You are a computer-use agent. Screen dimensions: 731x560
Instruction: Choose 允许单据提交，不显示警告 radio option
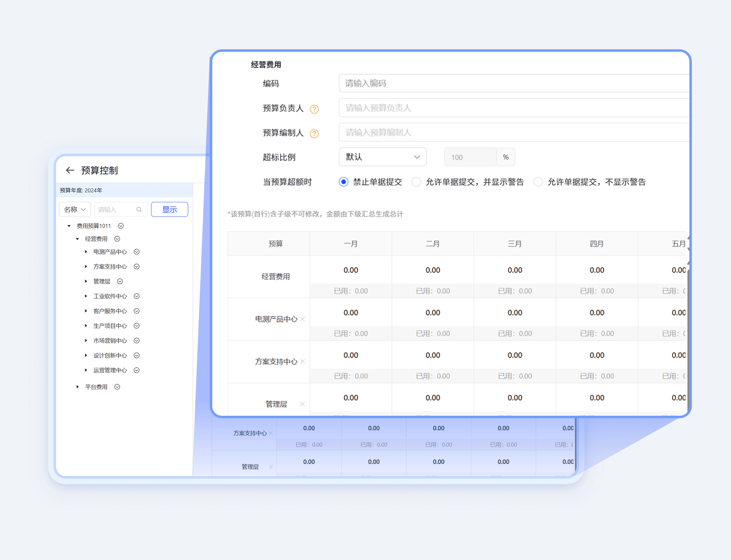[538, 182]
